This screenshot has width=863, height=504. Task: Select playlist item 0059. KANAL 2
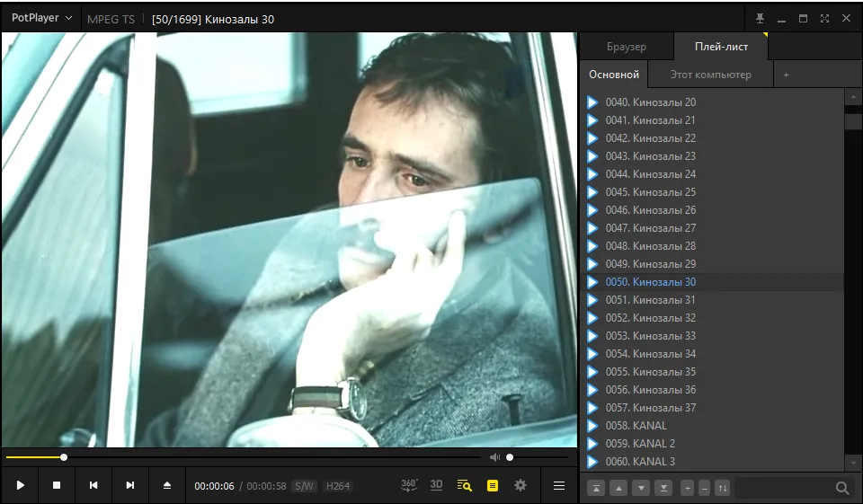tap(712, 444)
